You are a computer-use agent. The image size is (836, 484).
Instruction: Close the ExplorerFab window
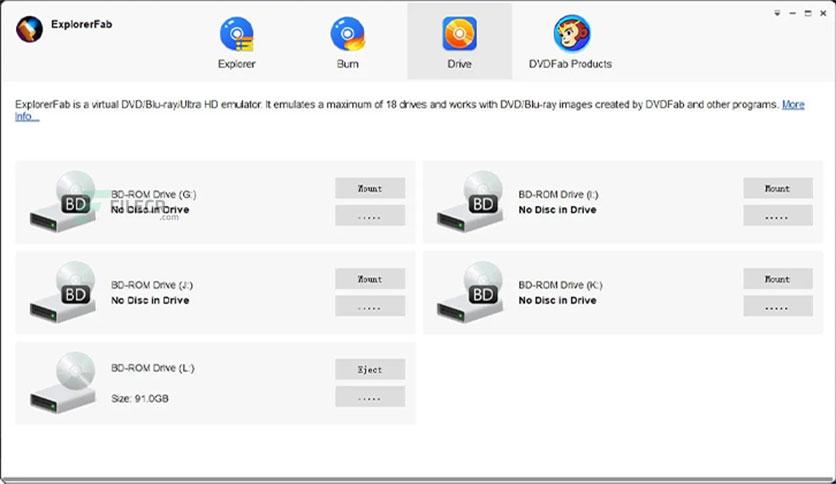[x=823, y=13]
